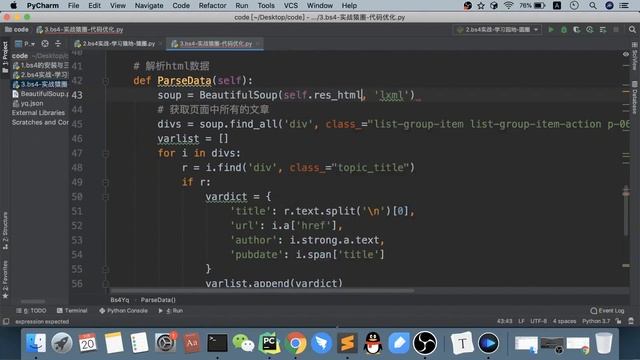Screen dimensions: 640x360
Task: Click the status bar icon right of the lock
Action: pos(631,321)
